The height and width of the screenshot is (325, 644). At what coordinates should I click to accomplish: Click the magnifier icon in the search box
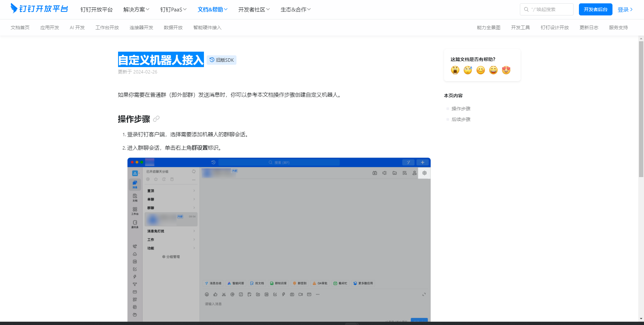coord(526,9)
